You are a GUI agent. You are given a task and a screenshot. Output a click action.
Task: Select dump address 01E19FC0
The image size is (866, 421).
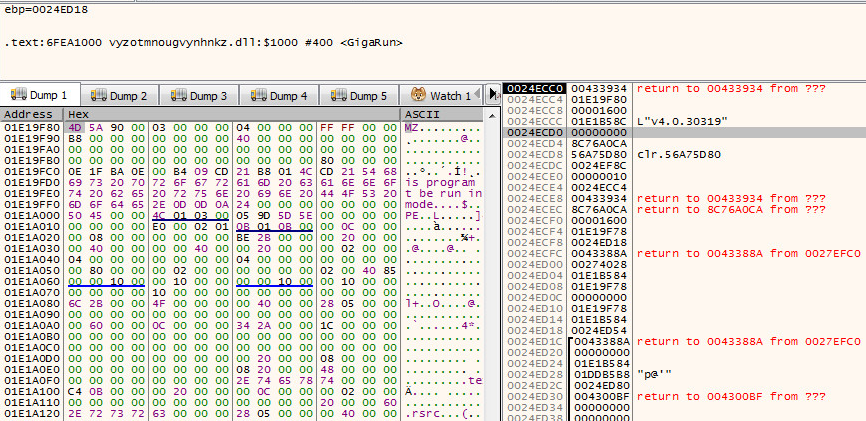(x=32, y=171)
